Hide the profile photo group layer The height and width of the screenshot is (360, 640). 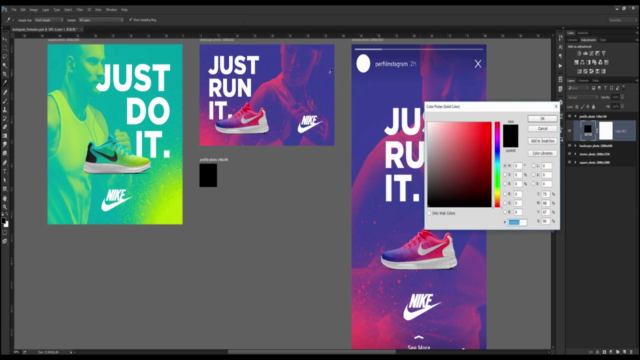click(x=569, y=116)
